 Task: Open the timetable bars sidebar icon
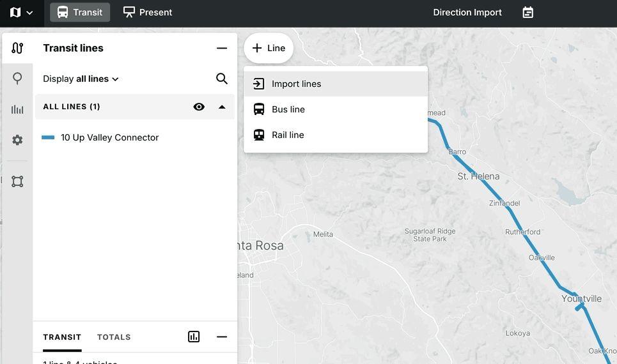(17, 109)
